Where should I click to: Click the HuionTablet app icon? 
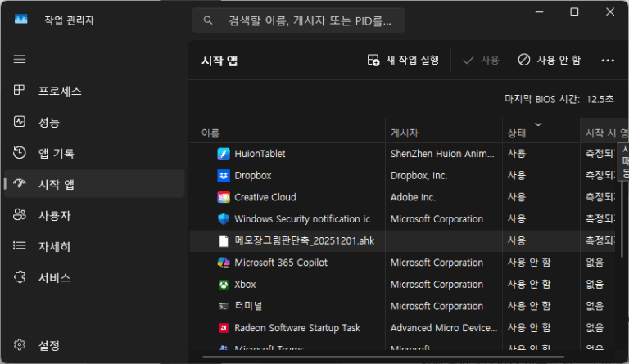coord(223,154)
